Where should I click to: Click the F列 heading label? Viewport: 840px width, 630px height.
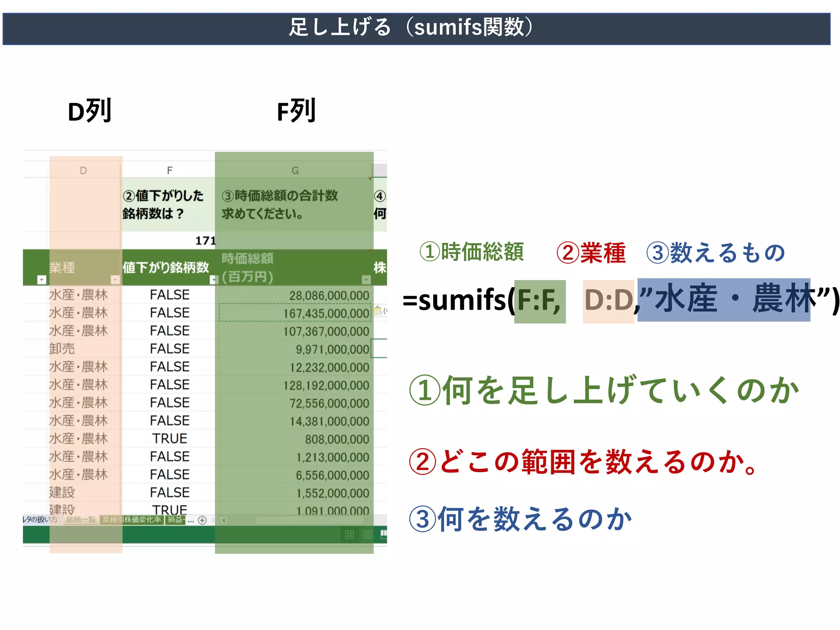[x=296, y=111]
